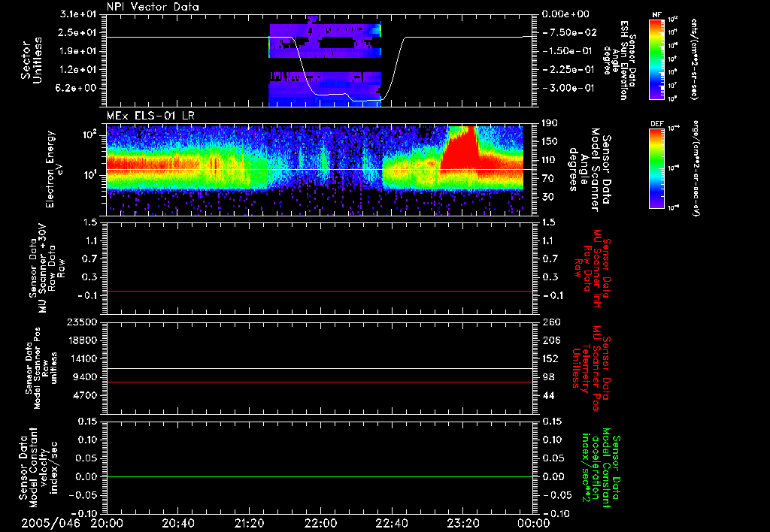Screen dimensions: 770x532
Task: Click the '110' scanner angle tick
Action: coord(550,160)
